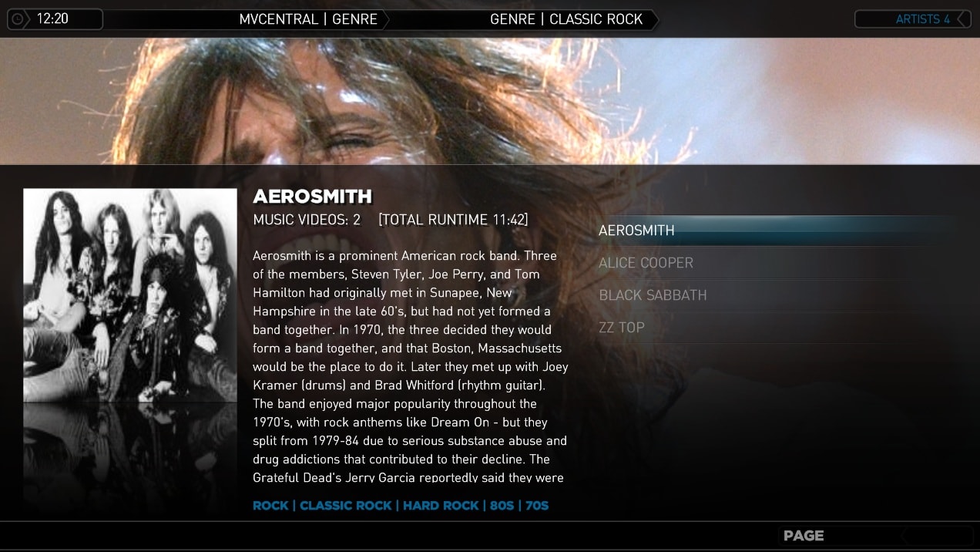Open the MVCENTRAL | GENRE breadcrumb
This screenshot has width=980, height=552.
point(308,19)
